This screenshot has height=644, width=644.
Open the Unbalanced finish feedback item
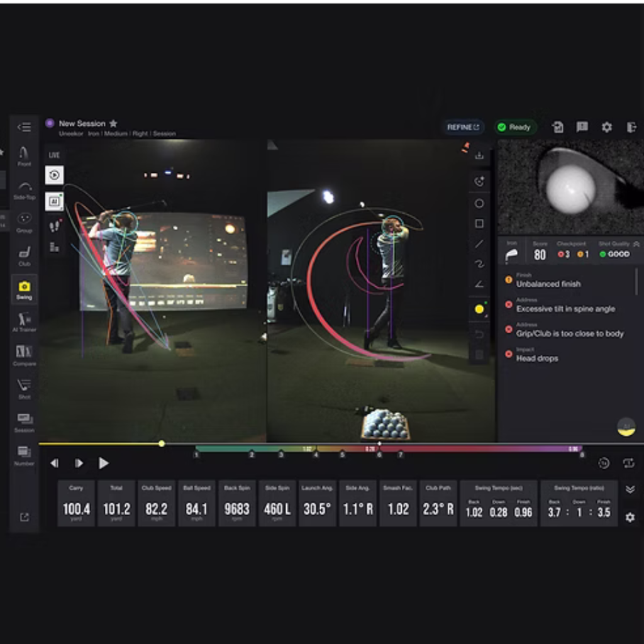pyautogui.click(x=549, y=284)
